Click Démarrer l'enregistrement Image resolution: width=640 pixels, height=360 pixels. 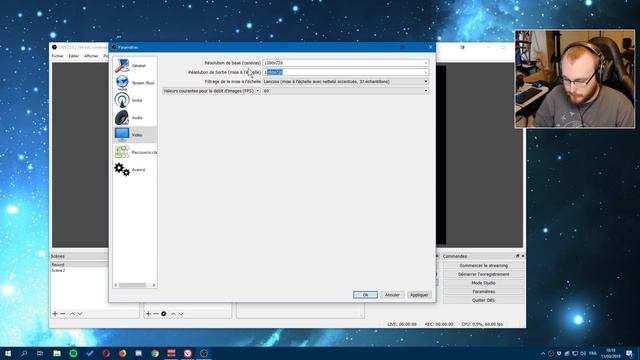click(x=484, y=274)
